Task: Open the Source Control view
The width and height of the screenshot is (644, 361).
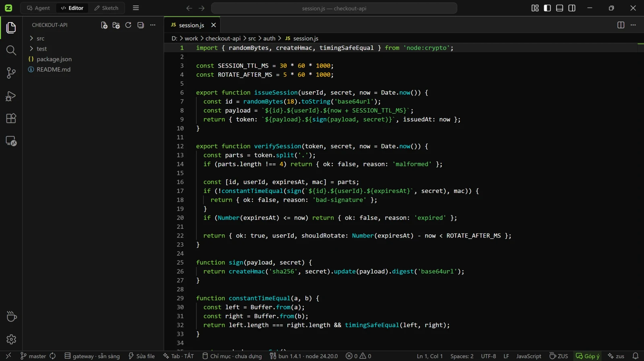Action: click(x=11, y=73)
